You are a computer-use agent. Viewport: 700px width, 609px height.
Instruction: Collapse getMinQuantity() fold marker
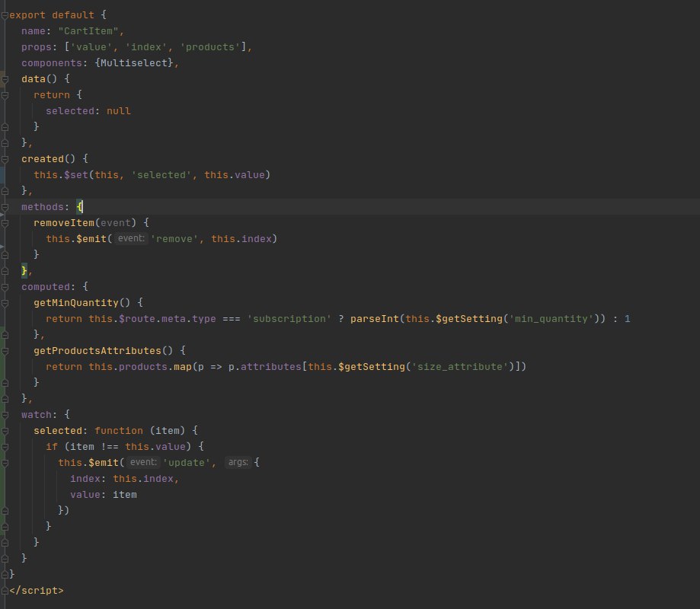click(x=5, y=303)
